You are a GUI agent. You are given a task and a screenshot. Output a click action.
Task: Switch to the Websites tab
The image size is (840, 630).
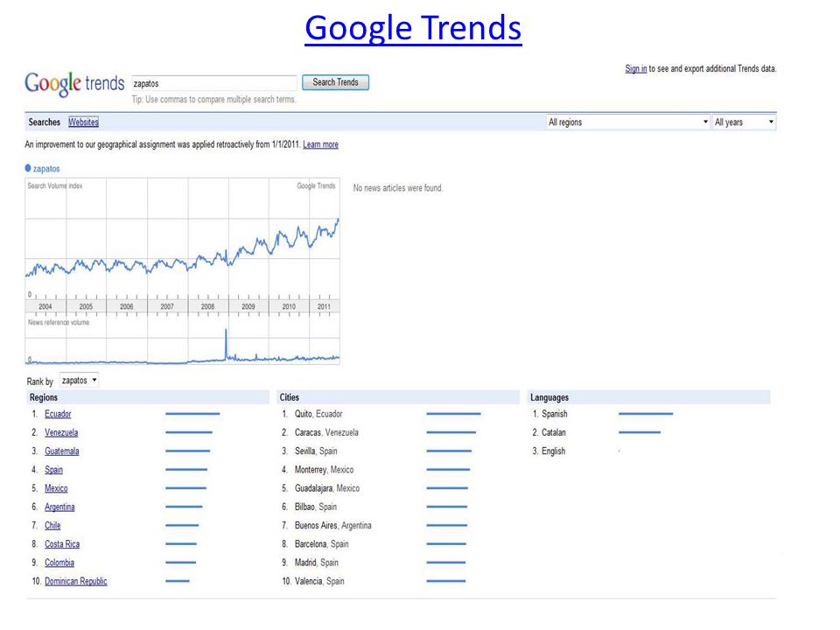point(84,122)
